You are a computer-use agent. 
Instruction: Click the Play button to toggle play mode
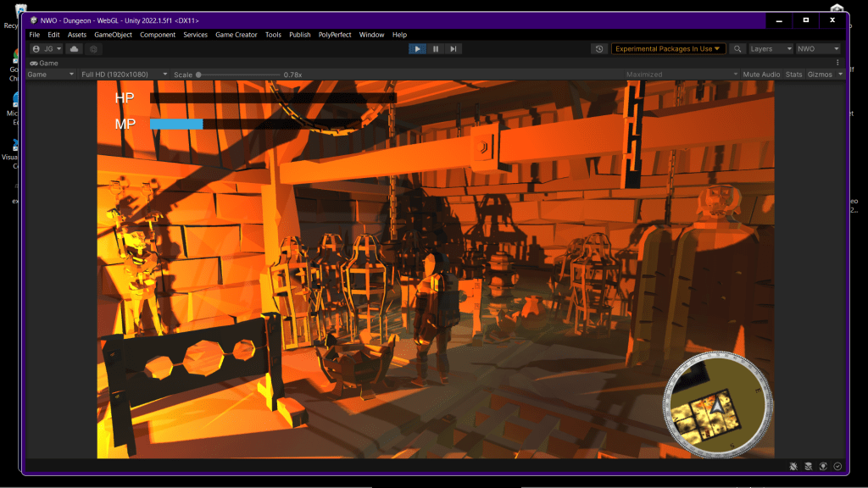click(x=417, y=49)
